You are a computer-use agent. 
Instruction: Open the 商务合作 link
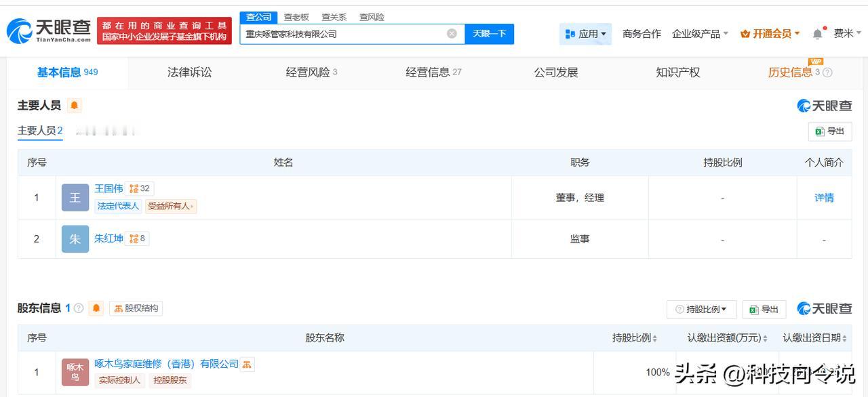(642, 34)
